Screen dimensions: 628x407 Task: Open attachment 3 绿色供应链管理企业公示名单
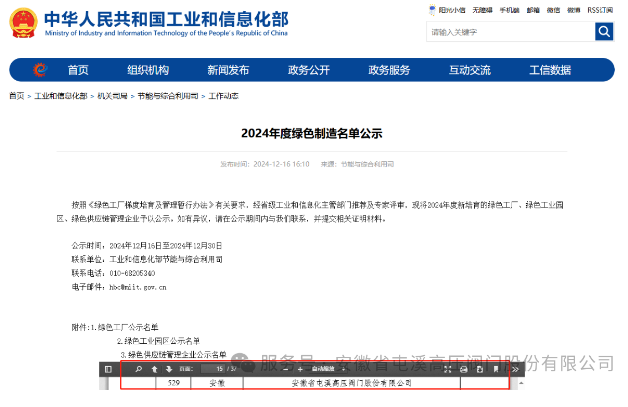[x=177, y=355]
